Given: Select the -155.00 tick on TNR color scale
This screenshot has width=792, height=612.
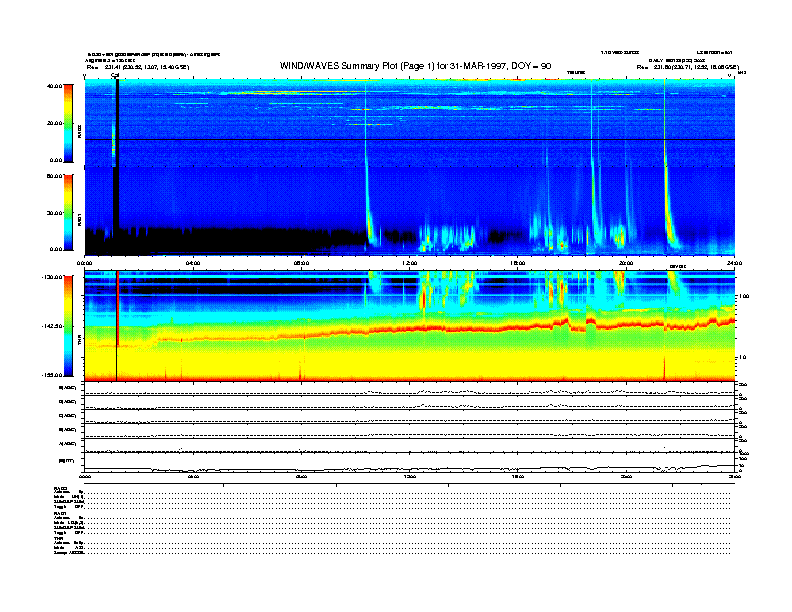Looking at the screenshot, I should point(52,375).
